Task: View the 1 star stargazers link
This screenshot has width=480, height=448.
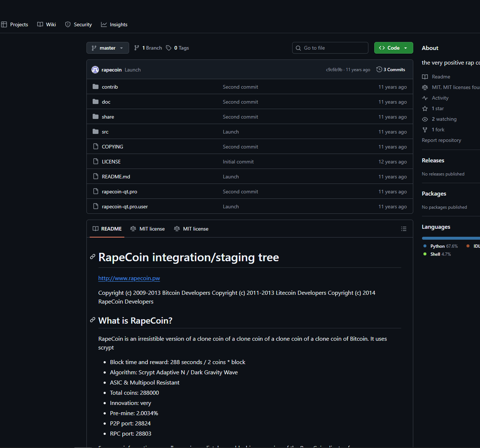Action: 438,108
